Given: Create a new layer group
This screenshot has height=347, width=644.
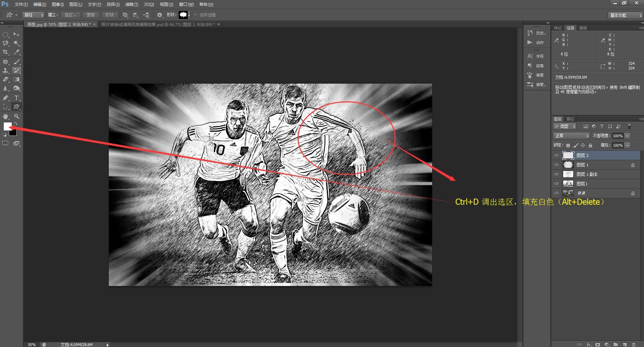Looking at the screenshot, I should click(616, 344).
